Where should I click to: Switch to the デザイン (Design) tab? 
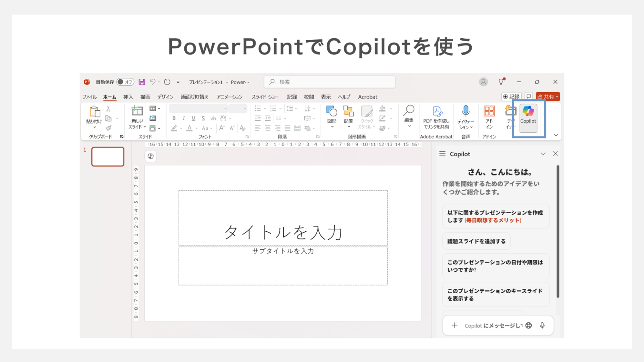click(165, 97)
